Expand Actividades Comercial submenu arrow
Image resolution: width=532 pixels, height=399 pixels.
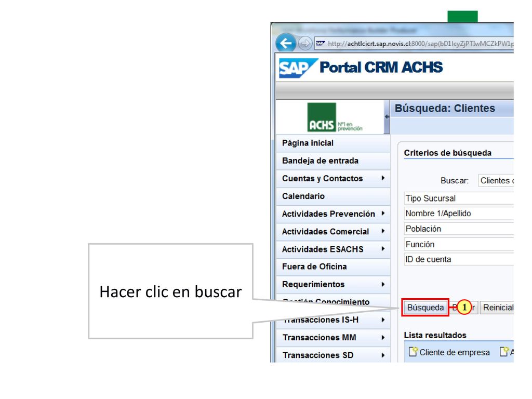pyautogui.click(x=383, y=231)
